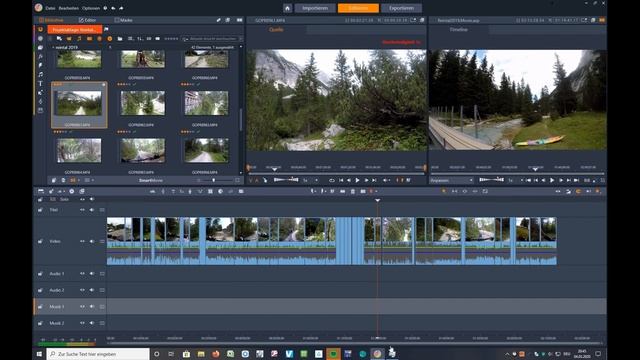Toggle lock on Titel track
This screenshot has width=640, height=360.
coord(40,210)
